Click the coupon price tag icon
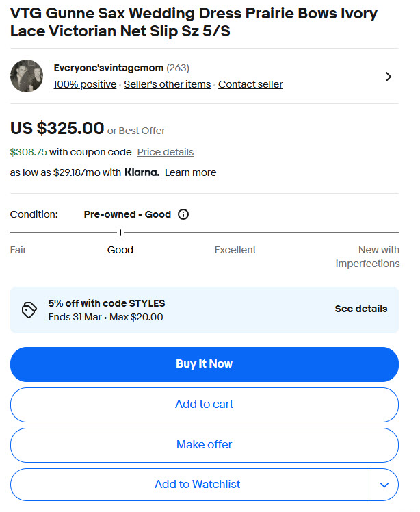The height and width of the screenshot is (512, 420). point(29,310)
